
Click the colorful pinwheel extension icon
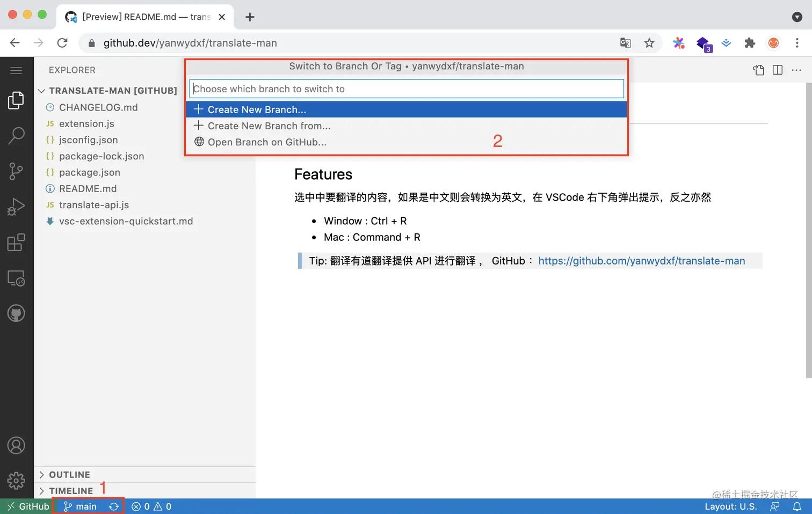coord(679,43)
